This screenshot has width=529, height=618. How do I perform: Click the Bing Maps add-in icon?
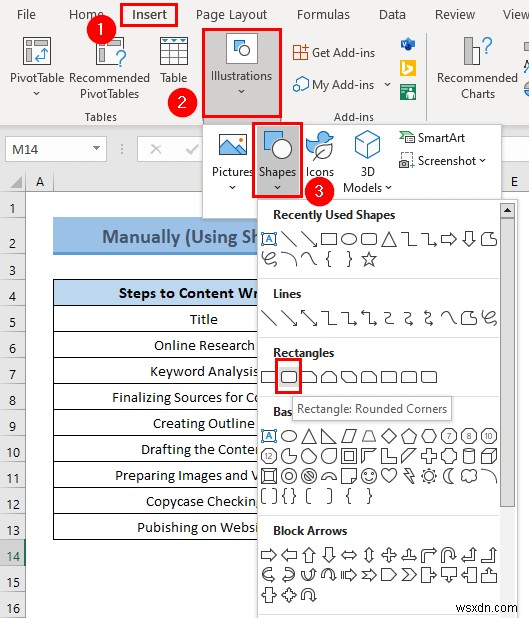[x=408, y=68]
